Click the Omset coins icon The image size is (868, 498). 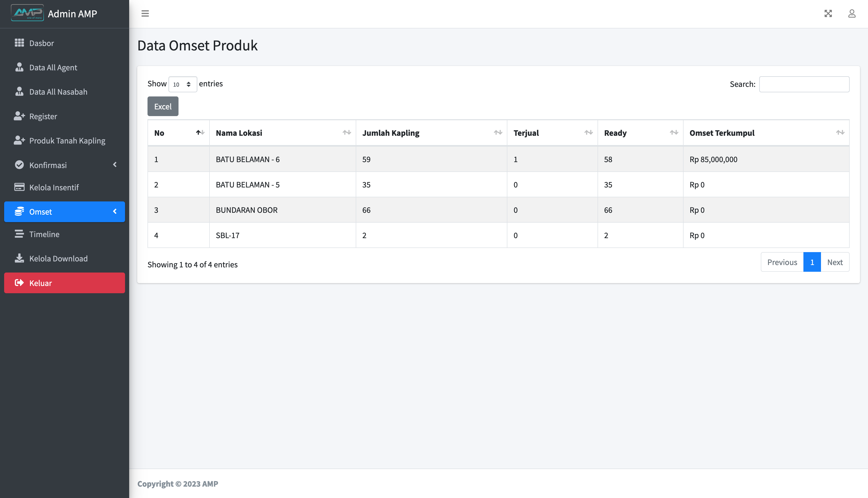point(19,211)
